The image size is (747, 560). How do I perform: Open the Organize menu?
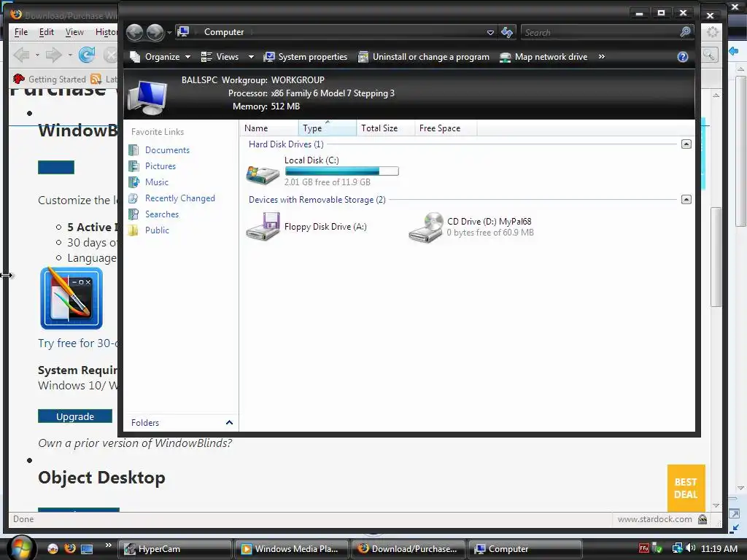coord(160,57)
